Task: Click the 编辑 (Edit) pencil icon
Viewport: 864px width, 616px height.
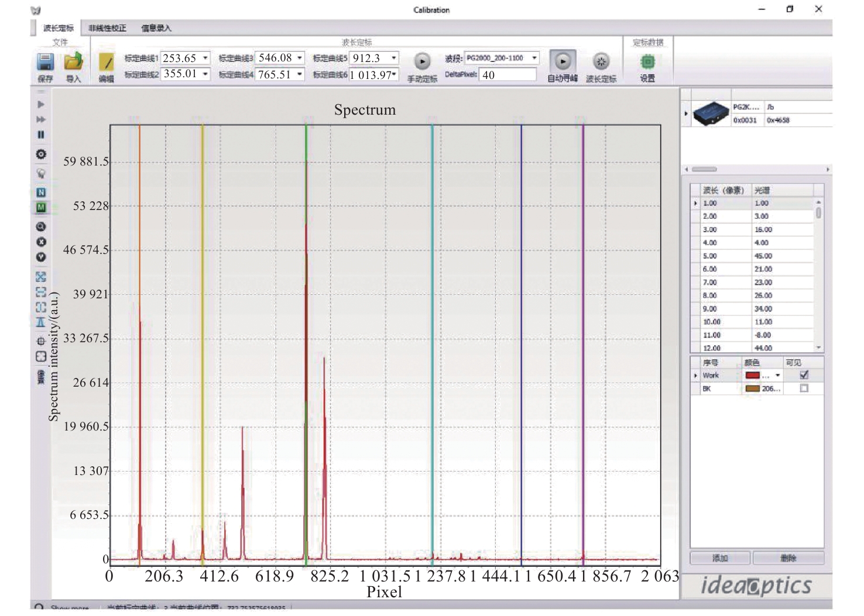Action: pyautogui.click(x=107, y=62)
